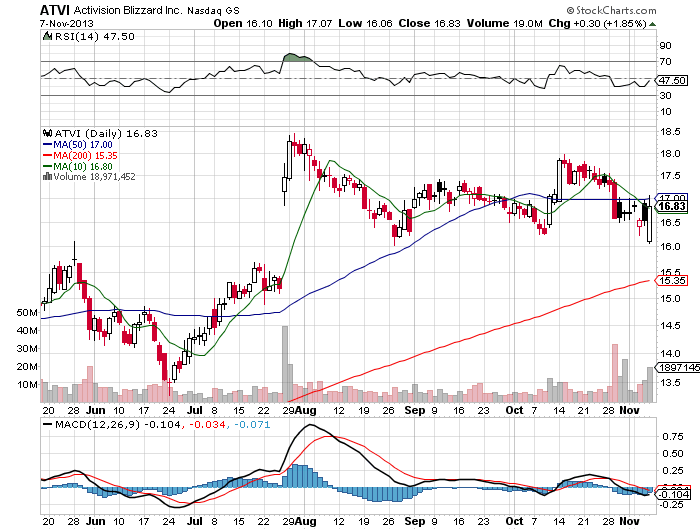Click the Open value 16.10
Viewport: 700px width, 530px height.
click(x=259, y=23)
